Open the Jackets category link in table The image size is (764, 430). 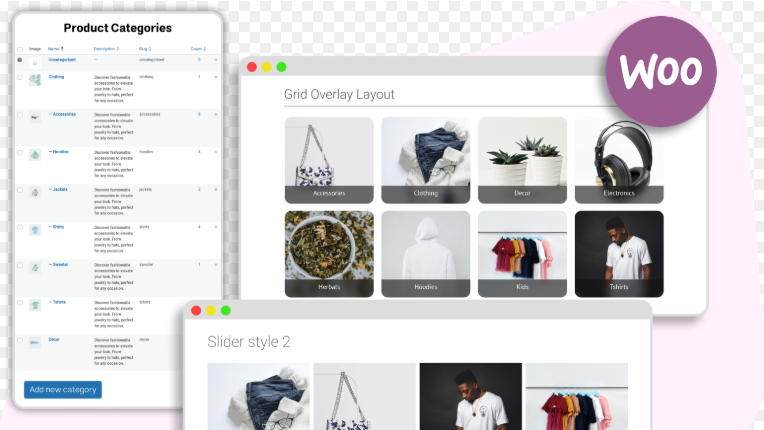[60, 189]
